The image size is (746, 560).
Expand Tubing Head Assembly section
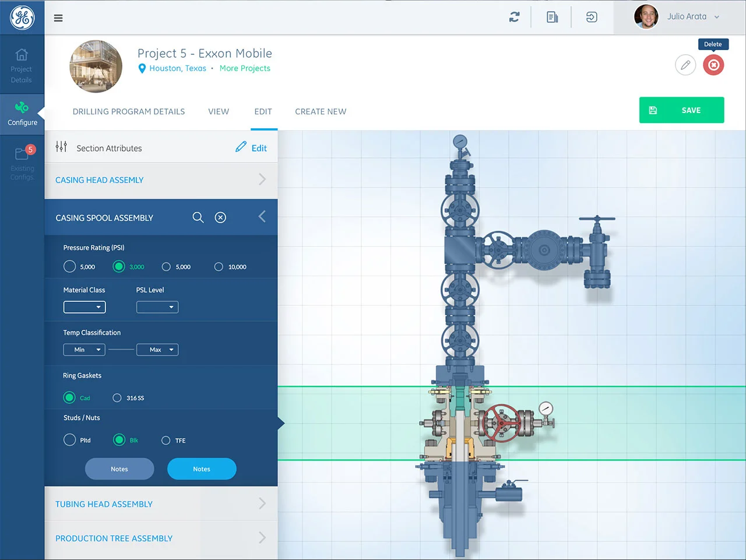pos(161,504)
